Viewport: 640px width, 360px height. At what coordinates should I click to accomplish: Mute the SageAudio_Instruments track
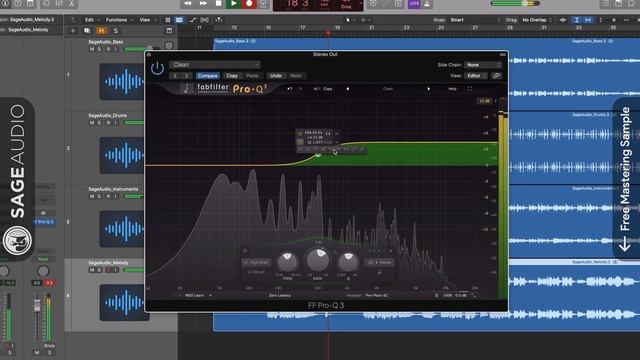[92, 196]
